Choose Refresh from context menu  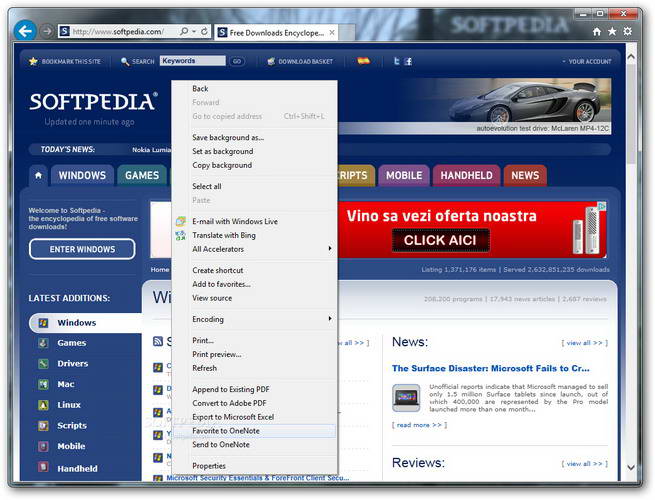coord(255,368)
